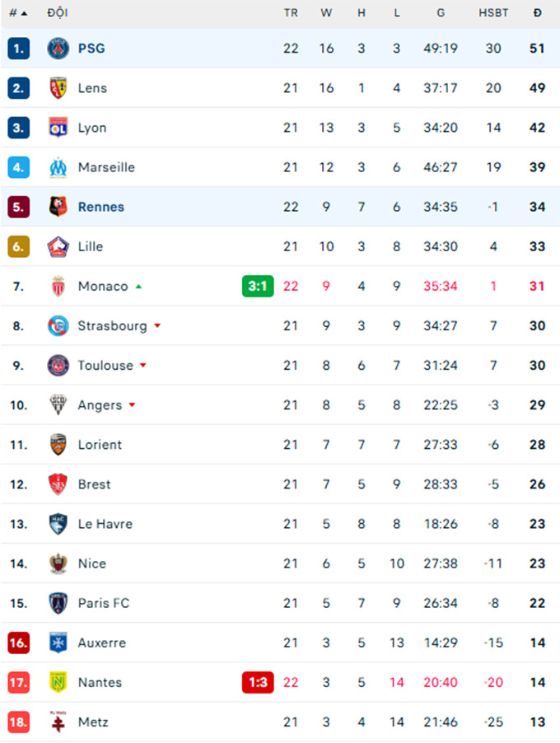560x743 pixels.
Task: Click the Nantes club logo
Action: coord(58,682)
